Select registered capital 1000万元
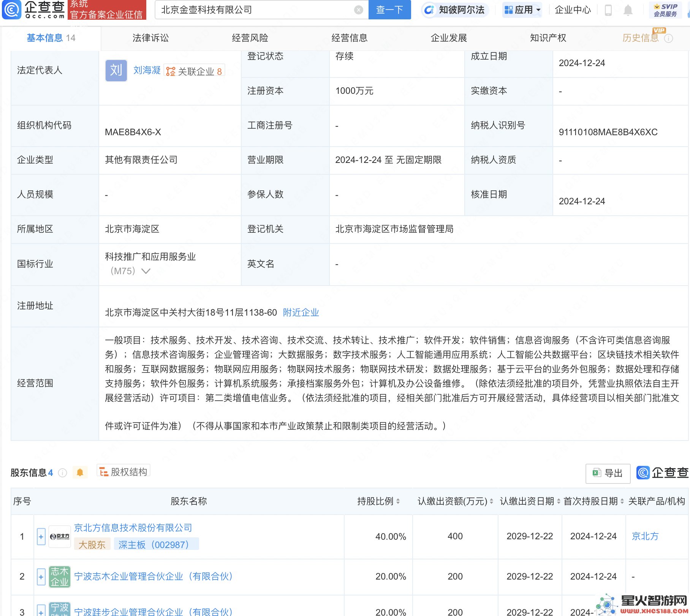Screen dimensions: 690x616 354,91
